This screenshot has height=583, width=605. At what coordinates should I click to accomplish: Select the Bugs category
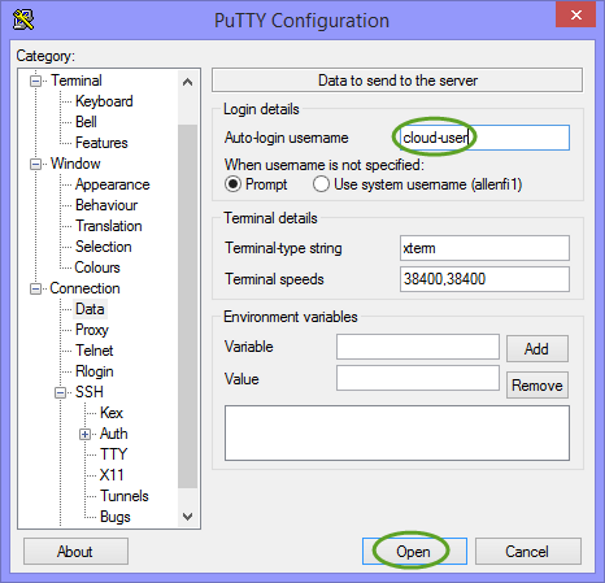115,517
